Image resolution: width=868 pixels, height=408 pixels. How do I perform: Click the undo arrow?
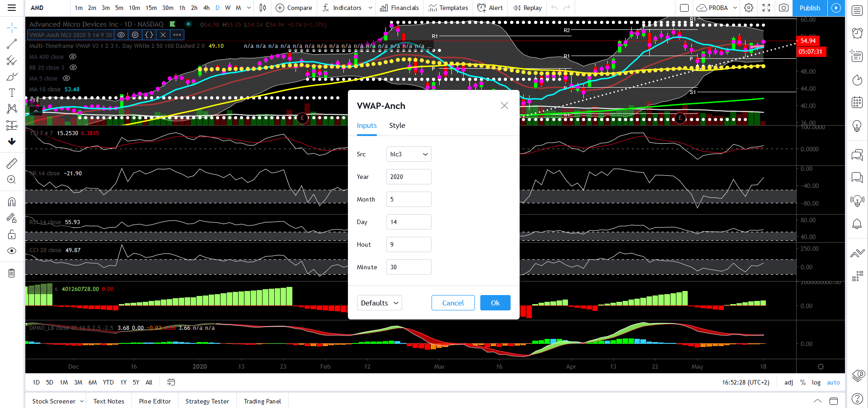click(554, 8)
